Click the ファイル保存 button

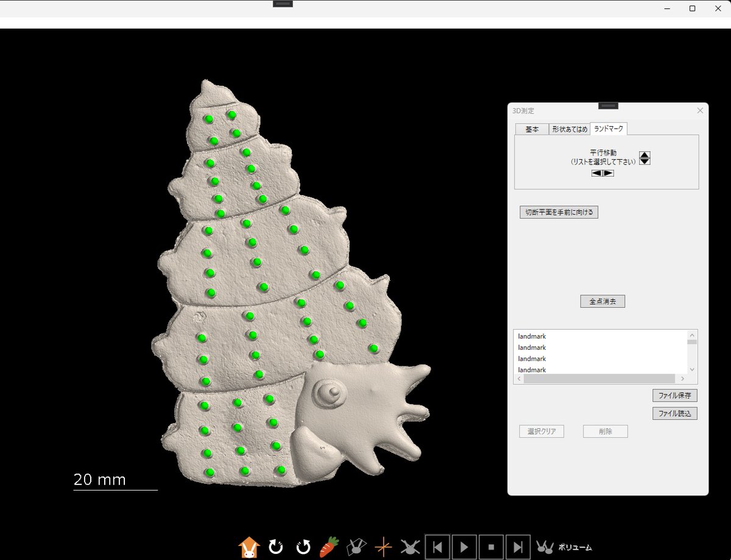pyautogui.click(x=675, y=395)
